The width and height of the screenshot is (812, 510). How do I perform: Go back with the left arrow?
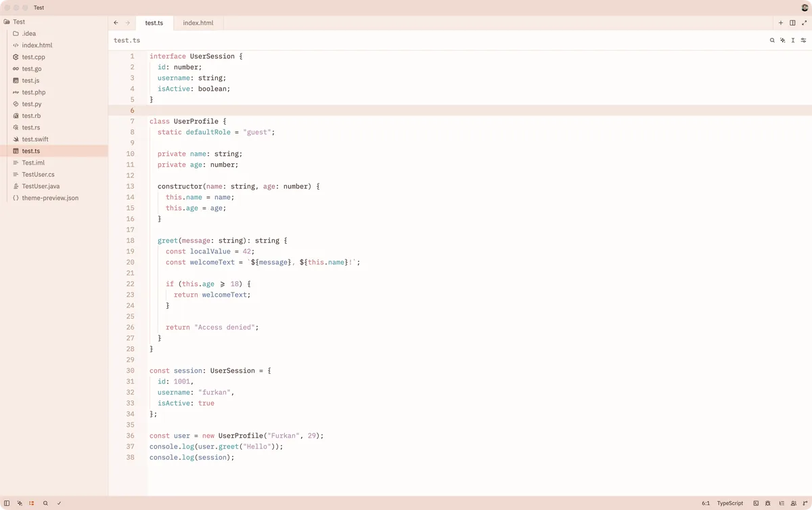click(116, 22)
